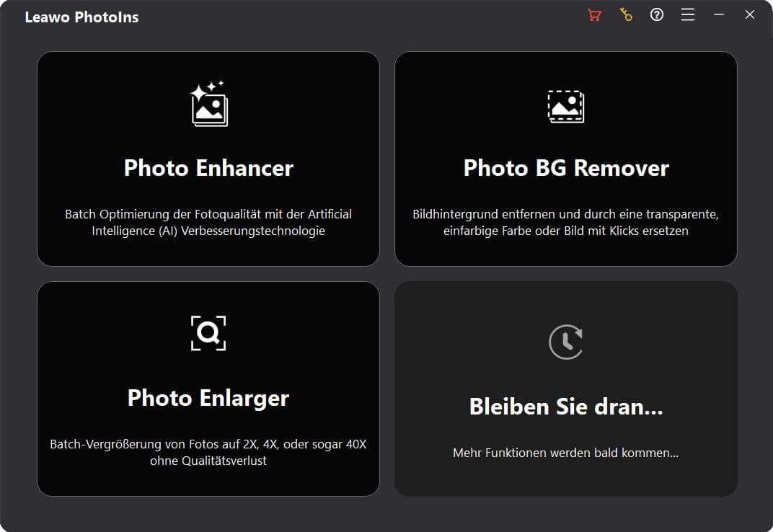Click the 'Bildhintergrund entfernen' description text
773x532 pixels.
566,222
